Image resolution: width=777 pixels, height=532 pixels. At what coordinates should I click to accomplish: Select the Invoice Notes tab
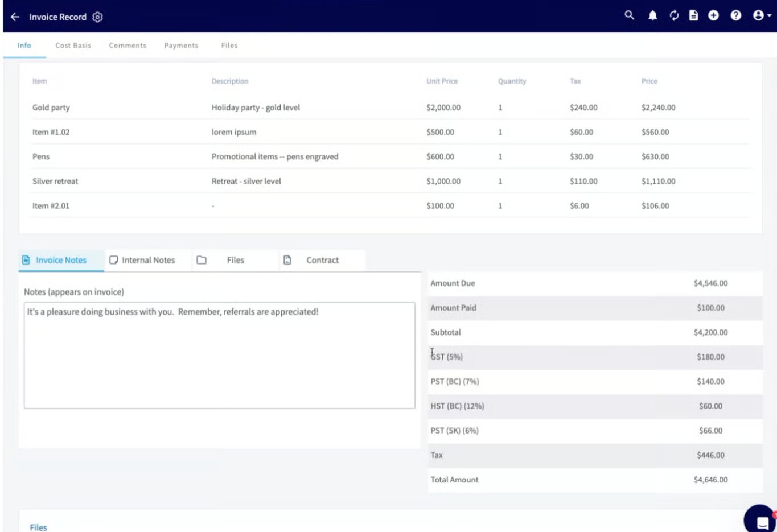pyautogui.click(x=61, y=260)
